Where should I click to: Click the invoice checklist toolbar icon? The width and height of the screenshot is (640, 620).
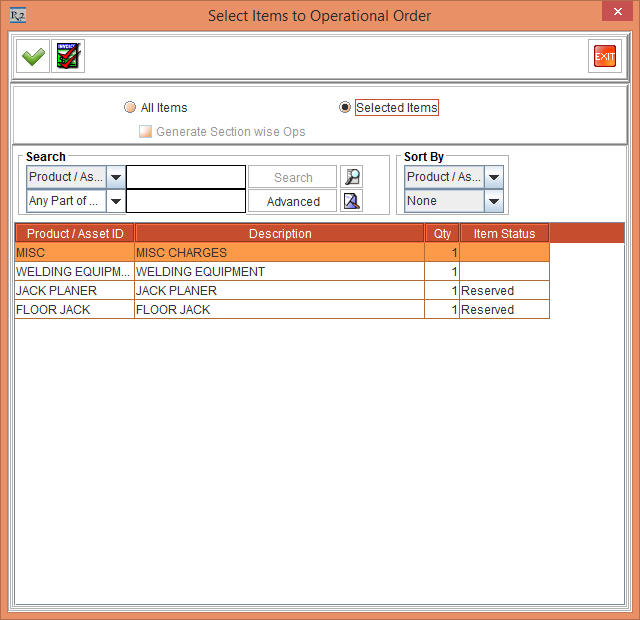point(68,57)
